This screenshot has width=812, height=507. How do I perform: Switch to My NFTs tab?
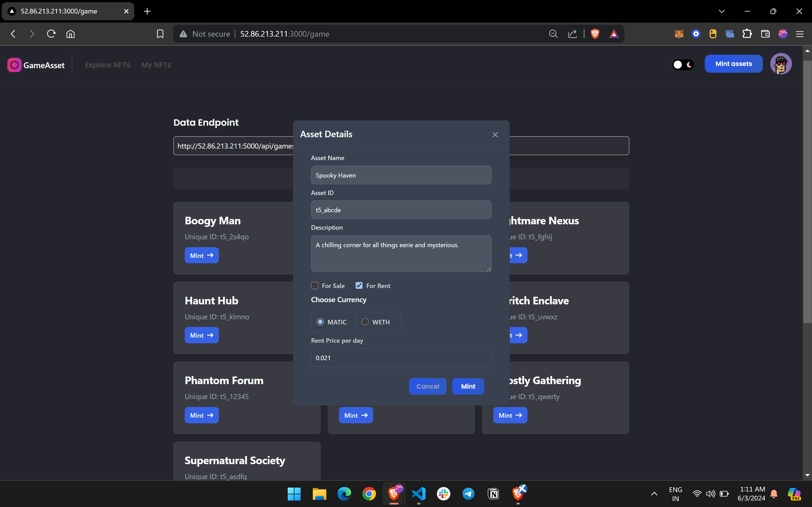(156, 65)
